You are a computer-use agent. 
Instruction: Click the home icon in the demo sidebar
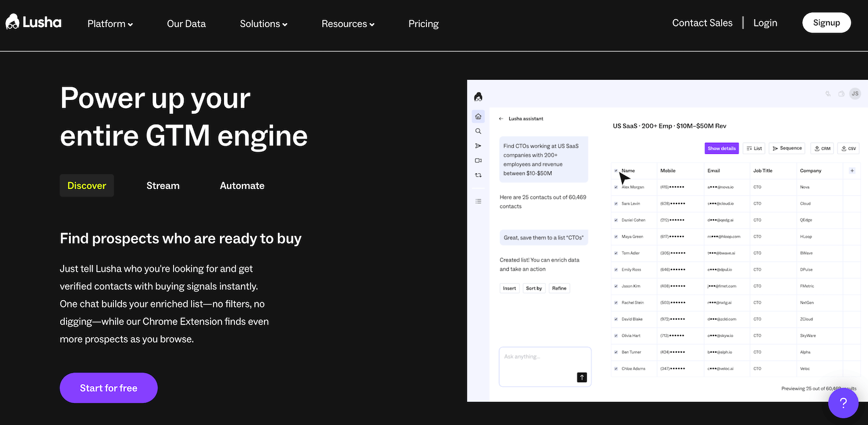click(478, 116)
